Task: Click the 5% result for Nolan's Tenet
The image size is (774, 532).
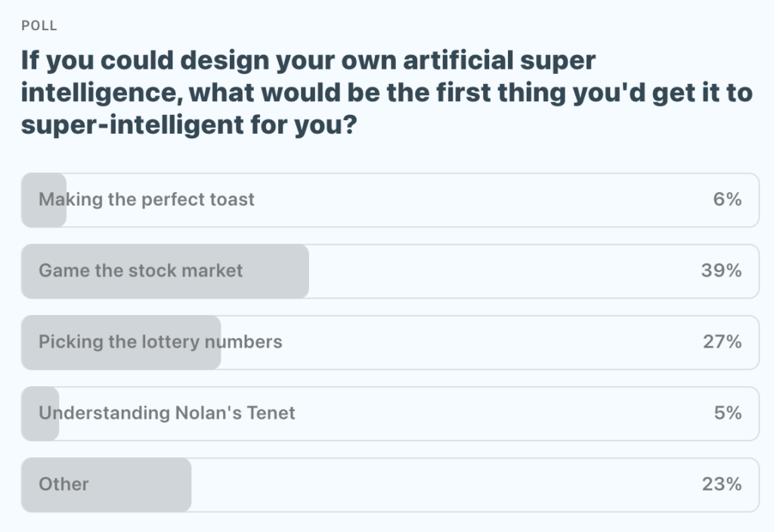Action: coord(726,413)
